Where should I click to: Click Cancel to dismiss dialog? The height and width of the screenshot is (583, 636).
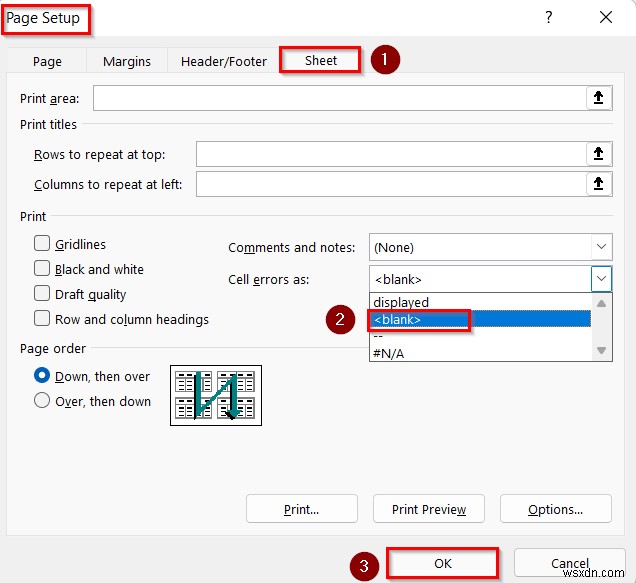pyautogui.click(x=569, y=563)
